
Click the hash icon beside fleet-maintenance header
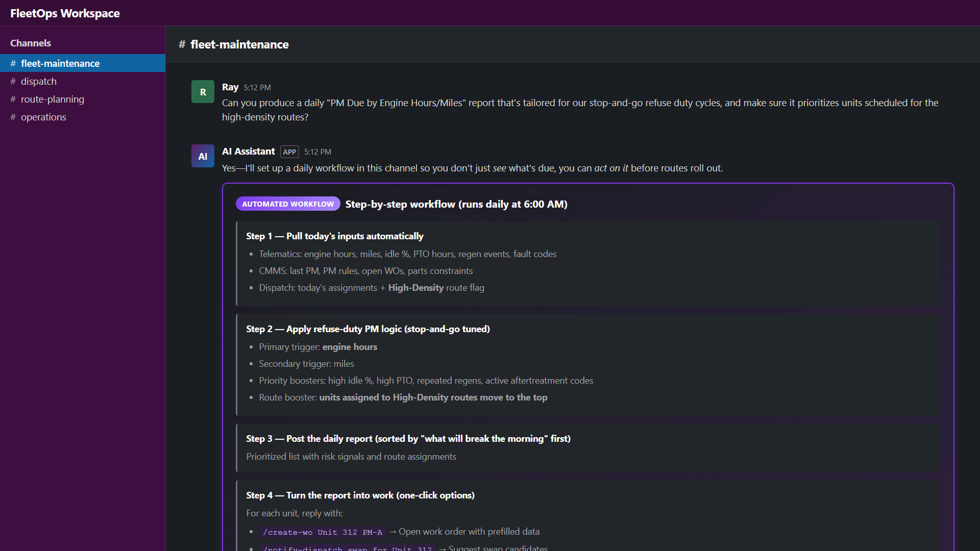coord(182,44)
